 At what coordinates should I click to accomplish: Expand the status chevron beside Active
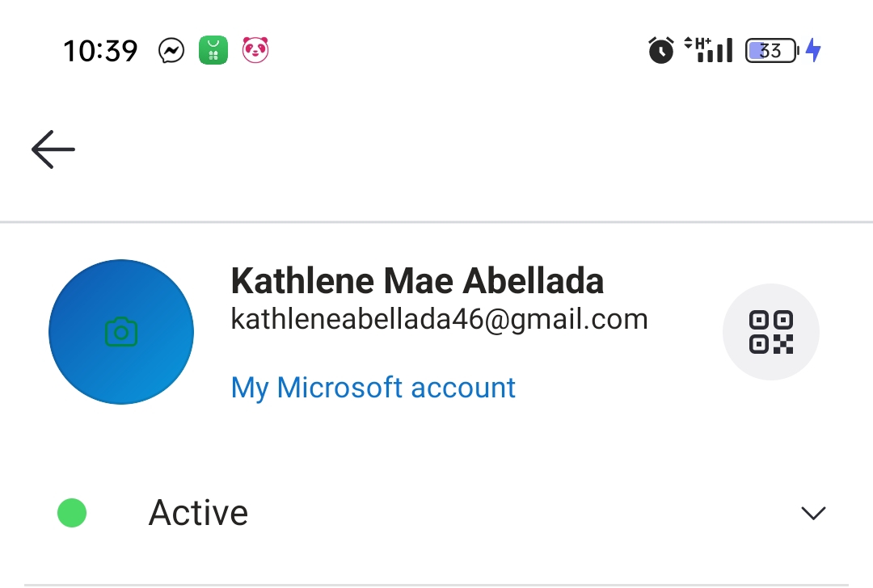coord(813,513)
